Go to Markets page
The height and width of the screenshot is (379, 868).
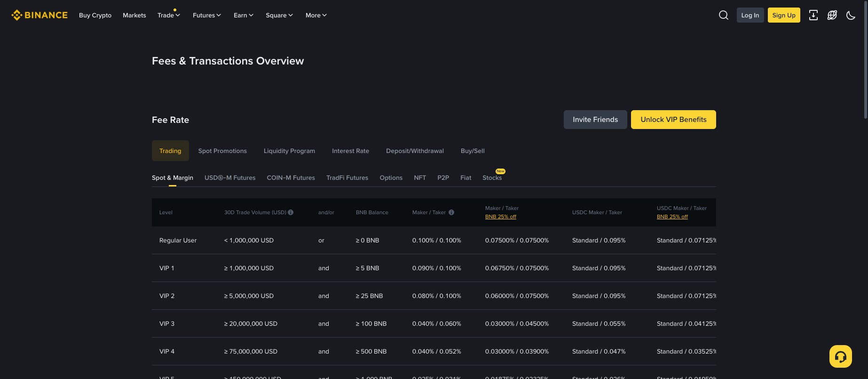[x=134, y=15]
